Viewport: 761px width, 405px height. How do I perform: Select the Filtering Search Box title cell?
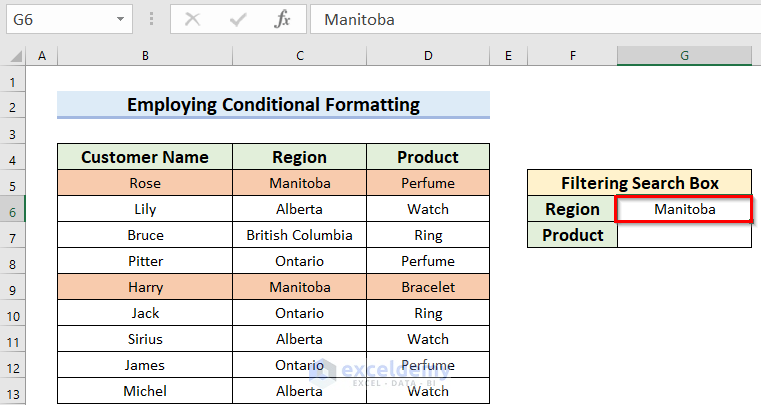click(640, 183)
